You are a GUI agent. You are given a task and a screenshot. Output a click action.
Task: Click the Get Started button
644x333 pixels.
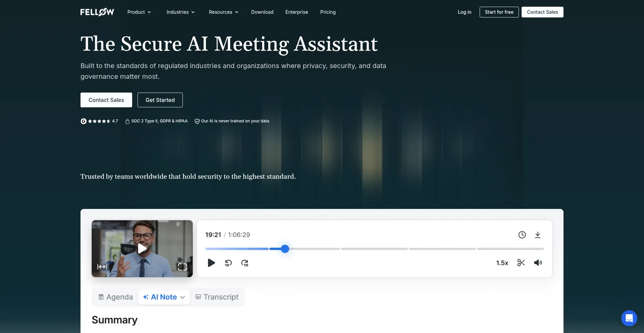click(160, 100)
